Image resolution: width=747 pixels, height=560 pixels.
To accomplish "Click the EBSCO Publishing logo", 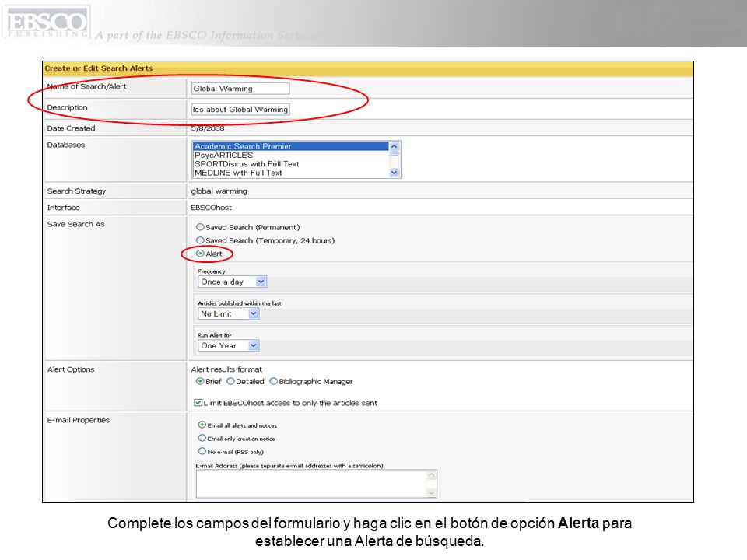I will click(x=47, y=22).
